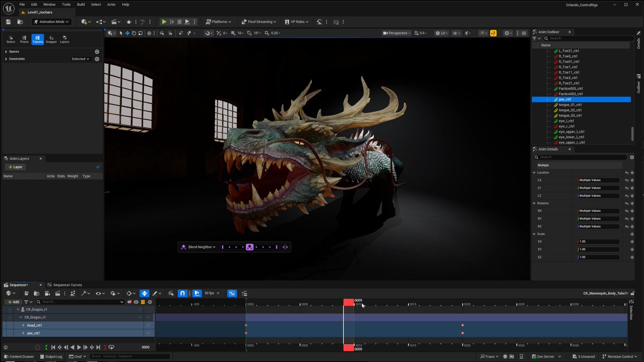Choose the viewport select (arrow) tool
644x362 pixels.
121,33
